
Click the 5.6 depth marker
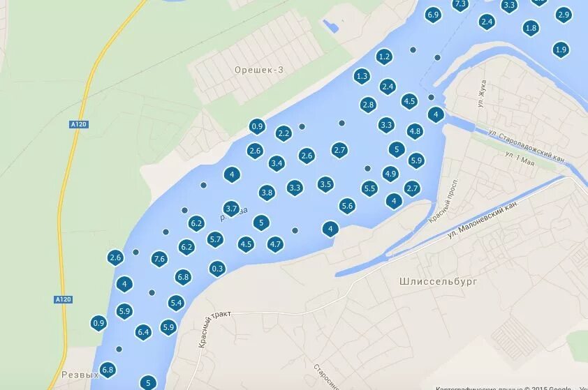click(347, 206)
